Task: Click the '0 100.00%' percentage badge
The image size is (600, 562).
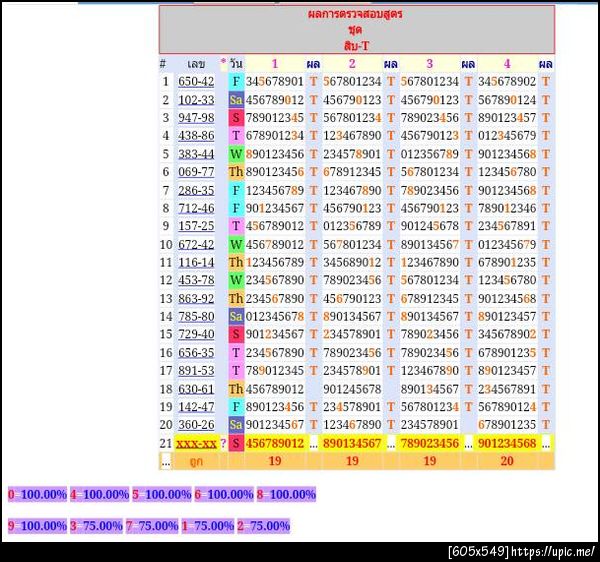Action: 37,495
